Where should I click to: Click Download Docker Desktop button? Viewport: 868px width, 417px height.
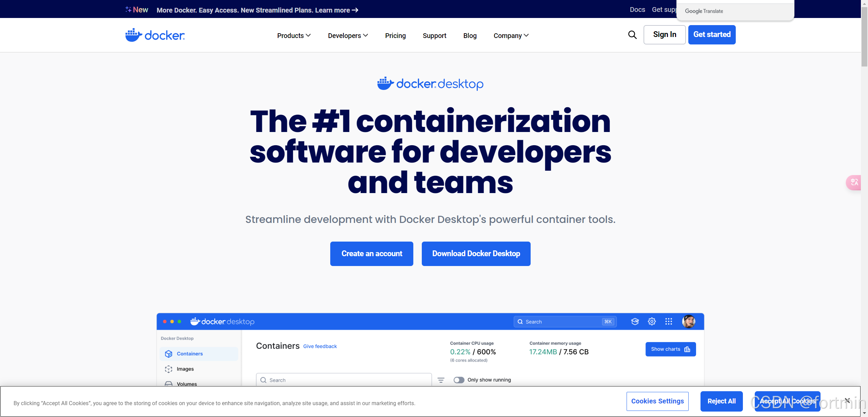point(476,254)
